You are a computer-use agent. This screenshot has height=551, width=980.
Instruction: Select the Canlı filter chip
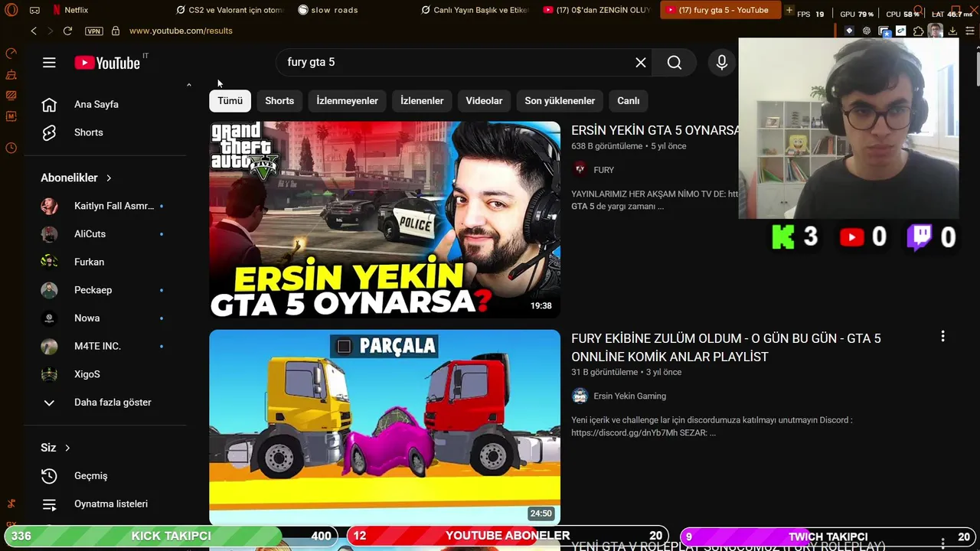(x=628, y=101)
